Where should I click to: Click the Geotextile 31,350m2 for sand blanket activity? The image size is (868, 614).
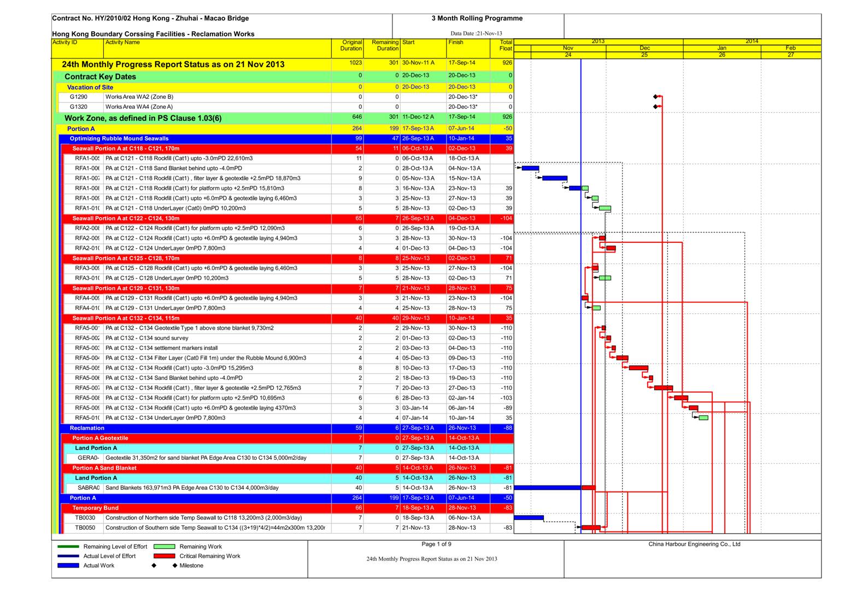[x=206, y=458]
